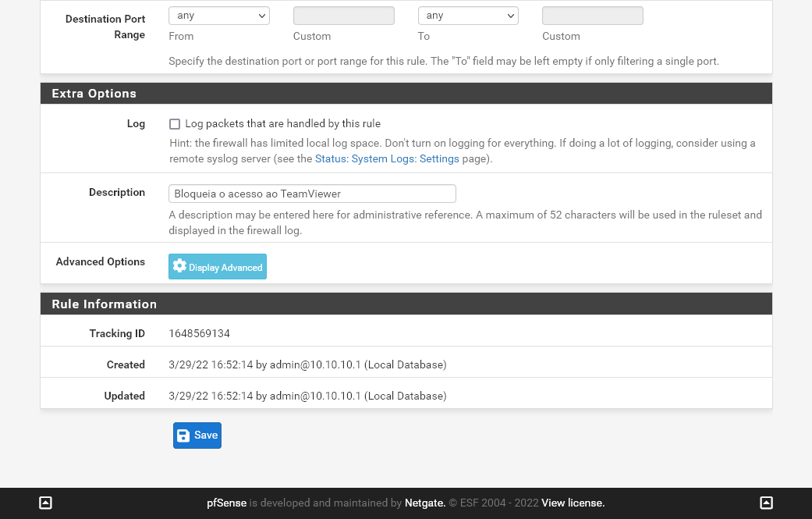Image resolution: width=812 pixels, height=519 pixels.
Task: Open the pfSense link in footer
Action: pos(226,503)
